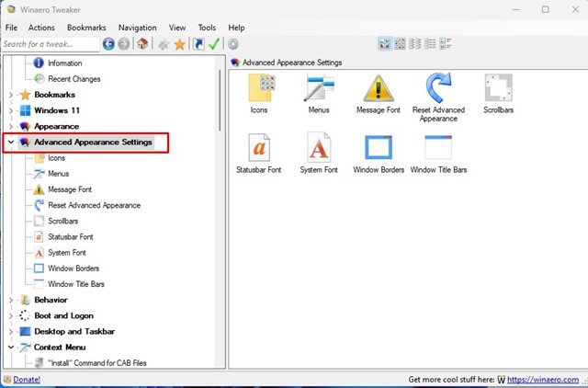
Task: Expand the Windows 11 tree node
Action: [11, 110]
